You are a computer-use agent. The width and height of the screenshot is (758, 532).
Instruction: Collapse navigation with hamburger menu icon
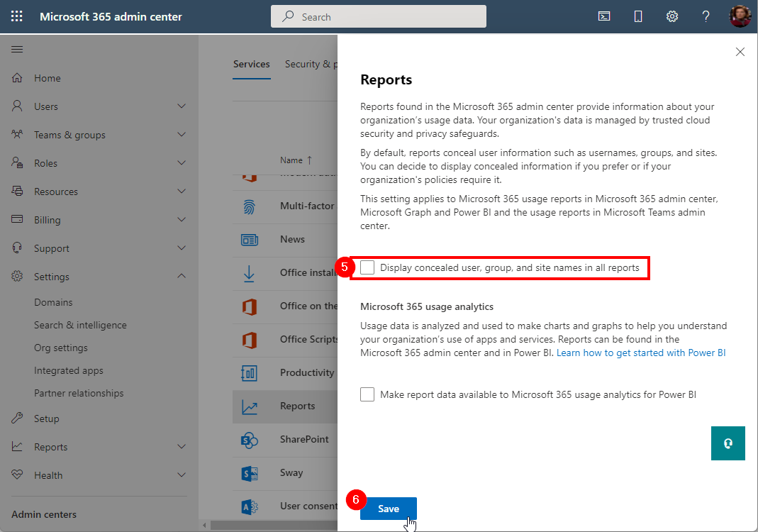pyautogui.click(x=17, y=49)
